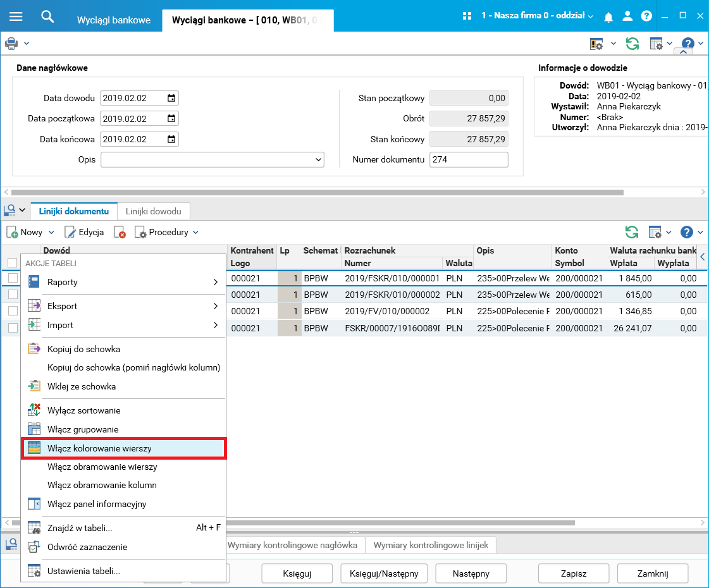Tick the checkbox of the fourth row
Viewport: 709px width, 588px height.
[13, 328]
